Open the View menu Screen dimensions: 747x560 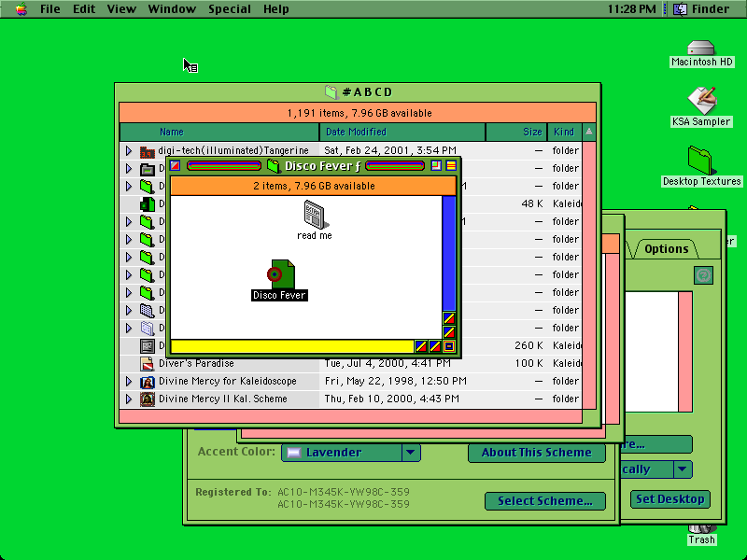[x=121, y=8]
